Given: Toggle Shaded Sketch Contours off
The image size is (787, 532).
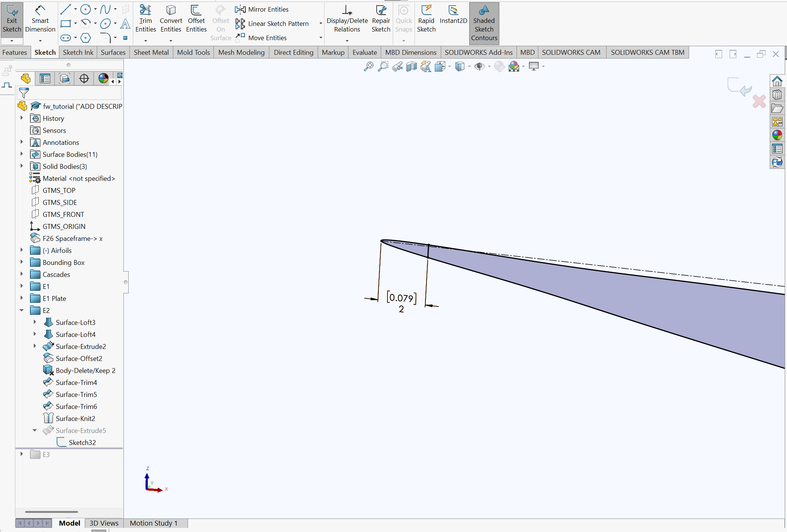Looking at the screenshot, I should [x=484, y=23].
